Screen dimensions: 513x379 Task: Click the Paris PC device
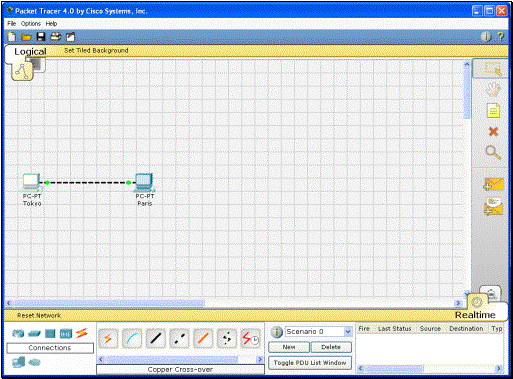(144, 182)
